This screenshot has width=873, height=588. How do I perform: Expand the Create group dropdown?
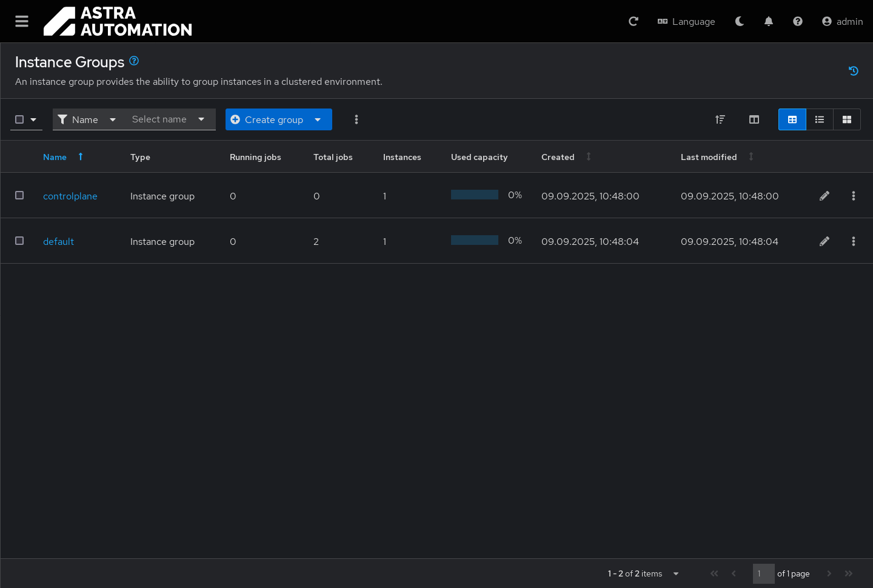point(318,119)
